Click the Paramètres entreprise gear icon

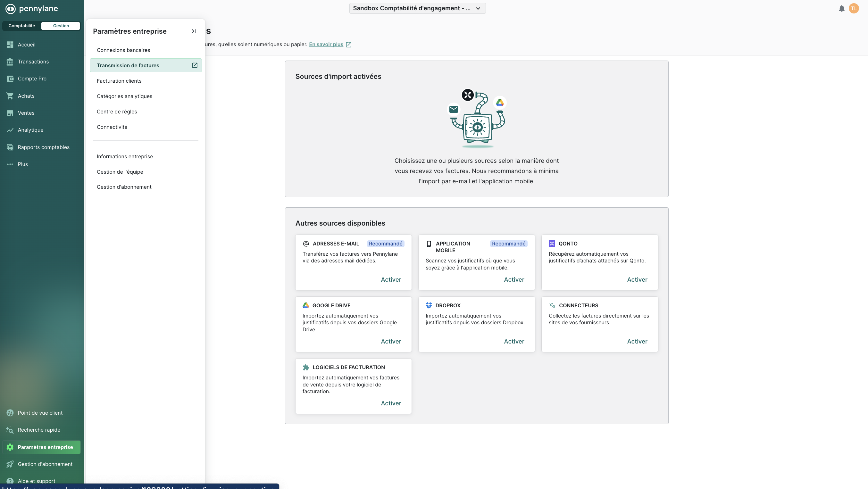click(x=10, y=447)
